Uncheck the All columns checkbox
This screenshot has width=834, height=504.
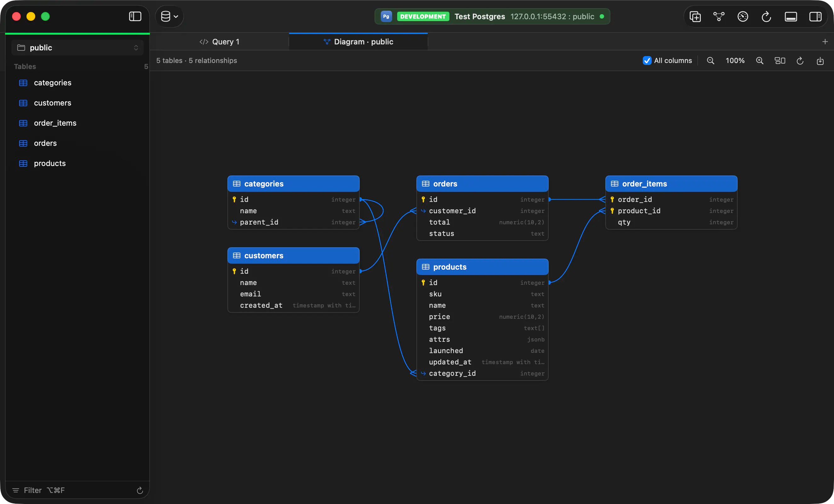pyautogui.click(x=647, y=60)
